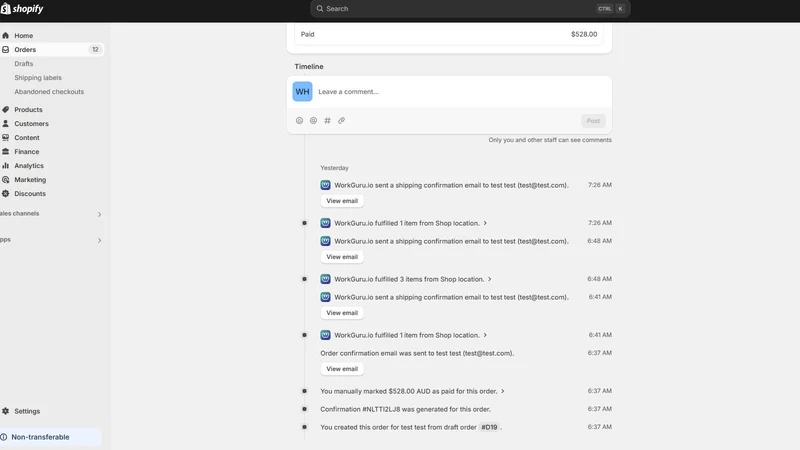
Task: Click the Post comment button
Action: coord(593,121)
